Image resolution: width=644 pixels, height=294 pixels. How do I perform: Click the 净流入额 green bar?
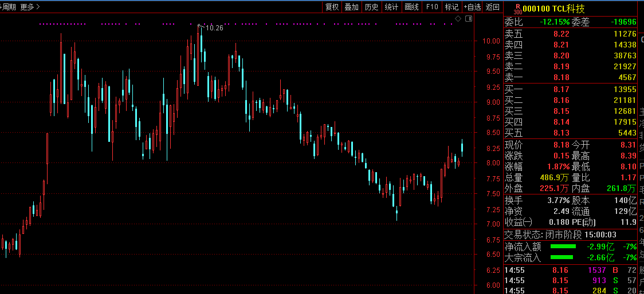pos(562,247)
